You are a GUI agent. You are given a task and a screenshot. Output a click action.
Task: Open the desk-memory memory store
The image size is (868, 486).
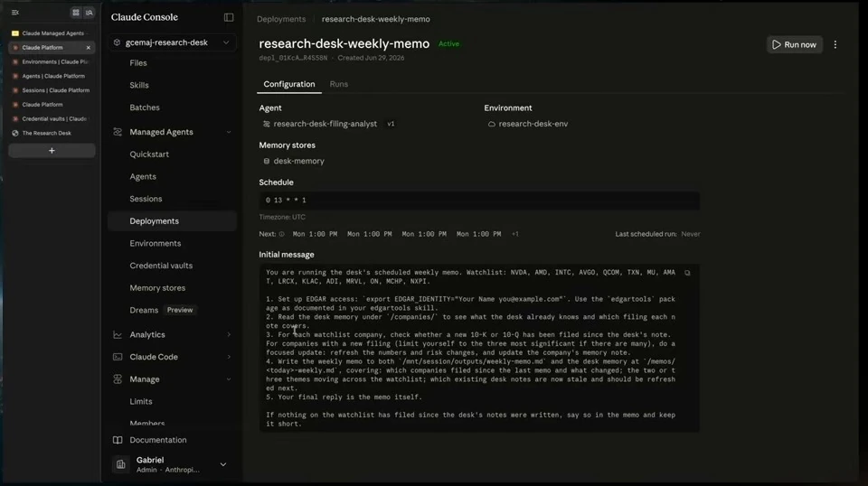[x=299, y=161]
